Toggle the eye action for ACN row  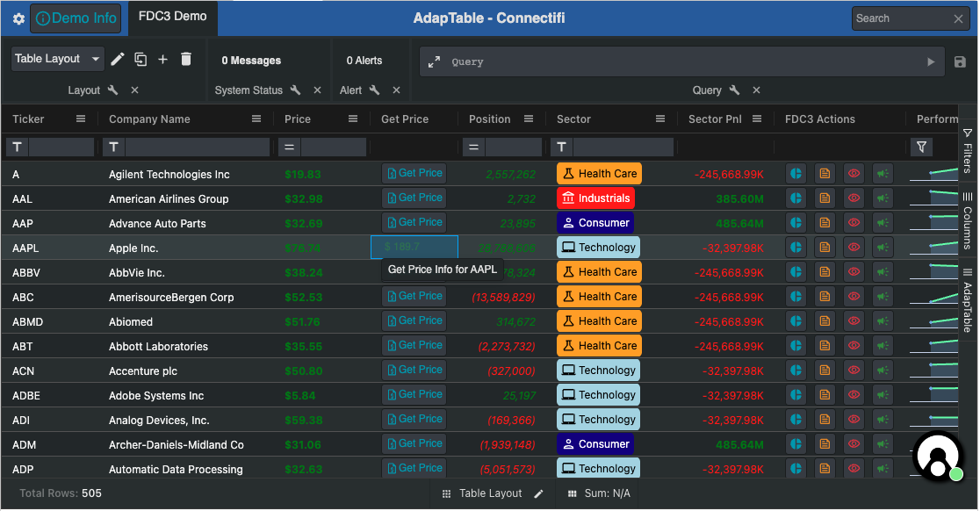point(854,371)
